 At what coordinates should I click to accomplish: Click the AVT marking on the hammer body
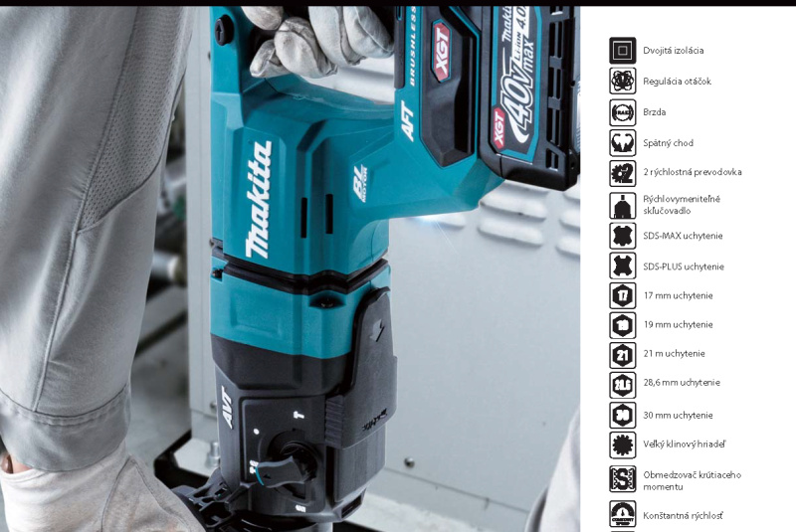click(x=227, y=408)
